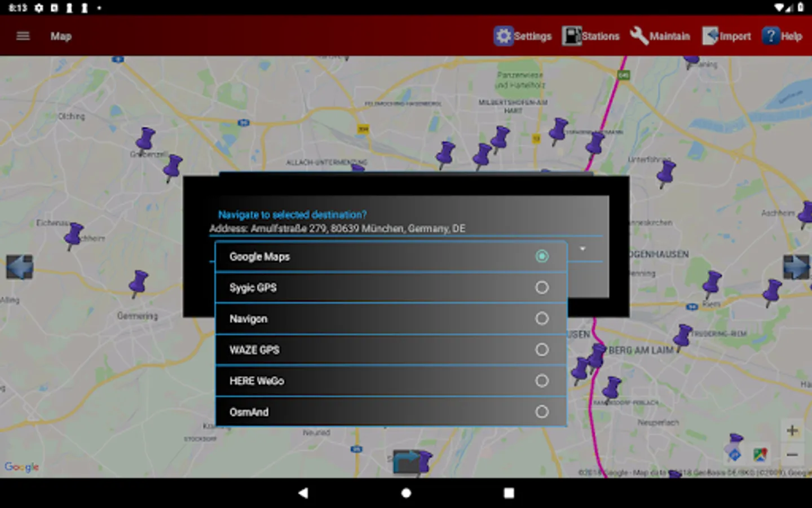This screenshot has width=812, height=508.
Task: Select the pushpin above Ramersdorf-Perlach label
Action: coord(611,389)
